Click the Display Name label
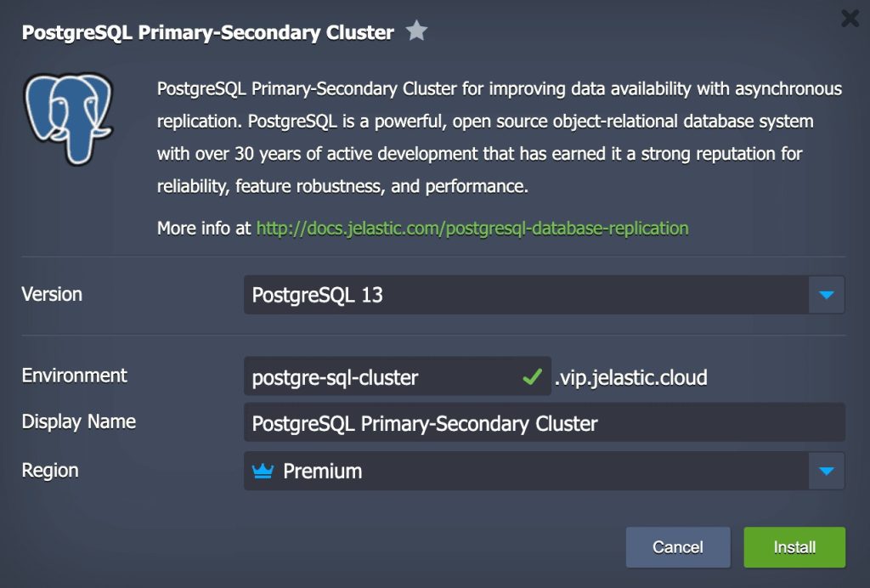870x588 pixels. 79,421
